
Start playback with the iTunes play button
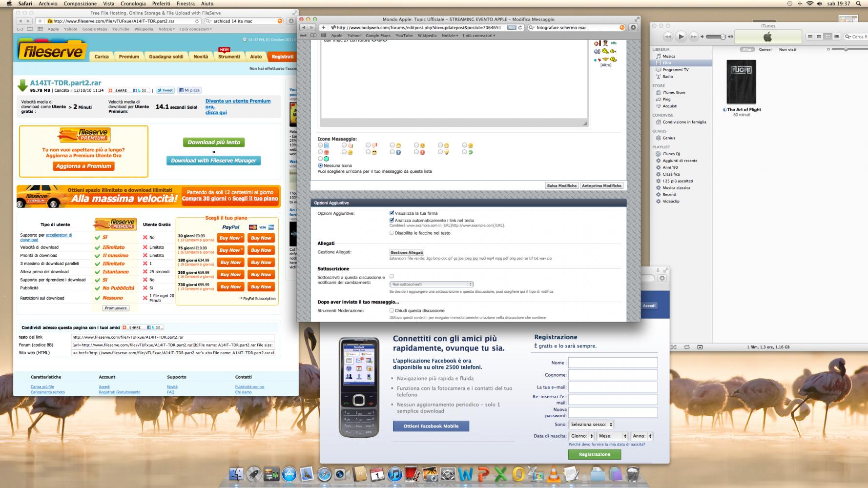tap(681, 37)
